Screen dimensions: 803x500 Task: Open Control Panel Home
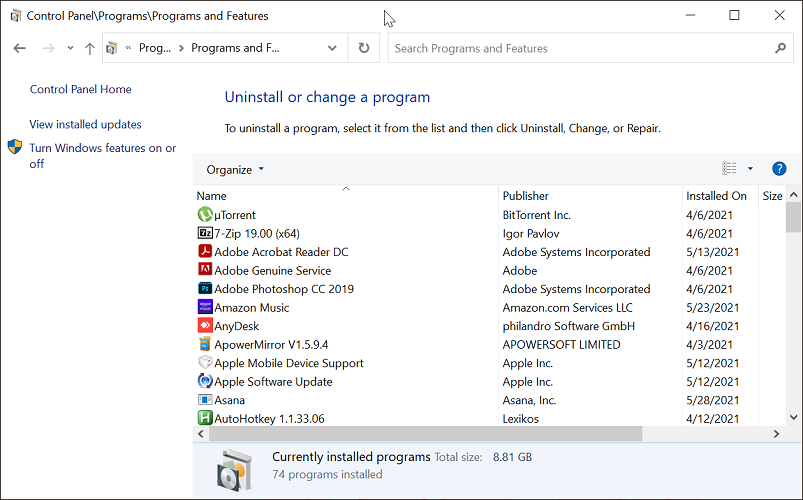[80, 89]
